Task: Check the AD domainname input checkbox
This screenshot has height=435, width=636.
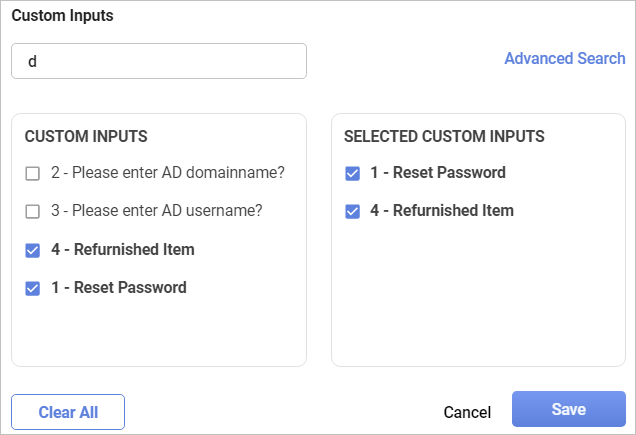Action: pyautogui.click(x=33, y=173)
